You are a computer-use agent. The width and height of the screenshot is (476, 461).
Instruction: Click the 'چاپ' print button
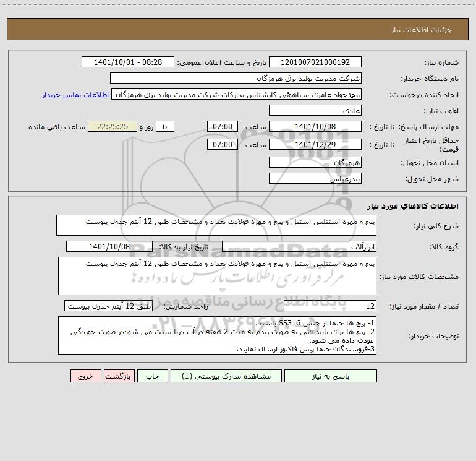[x=153, y=376]
